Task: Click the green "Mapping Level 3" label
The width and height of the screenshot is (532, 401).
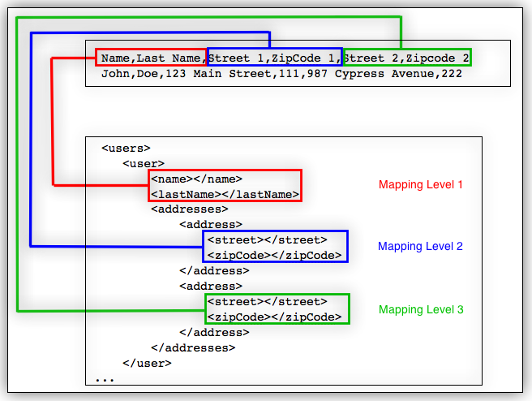Action: (420, 310)
